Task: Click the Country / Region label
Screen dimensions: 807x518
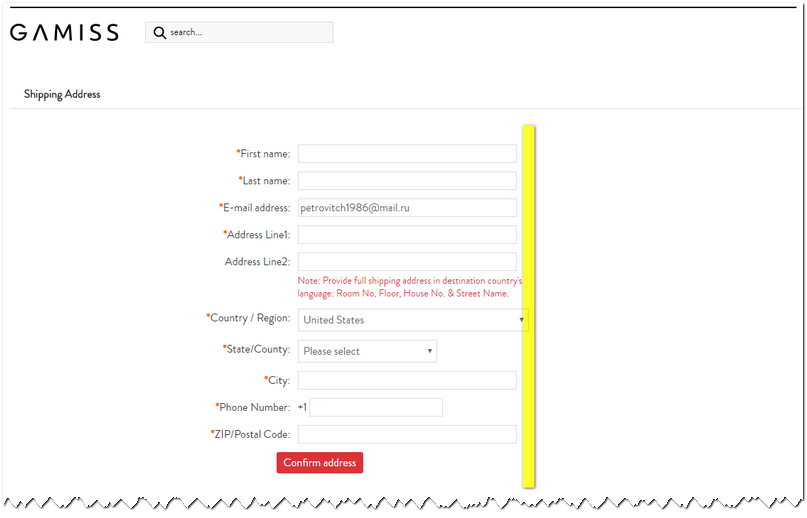Action: [x=248, y=318]
